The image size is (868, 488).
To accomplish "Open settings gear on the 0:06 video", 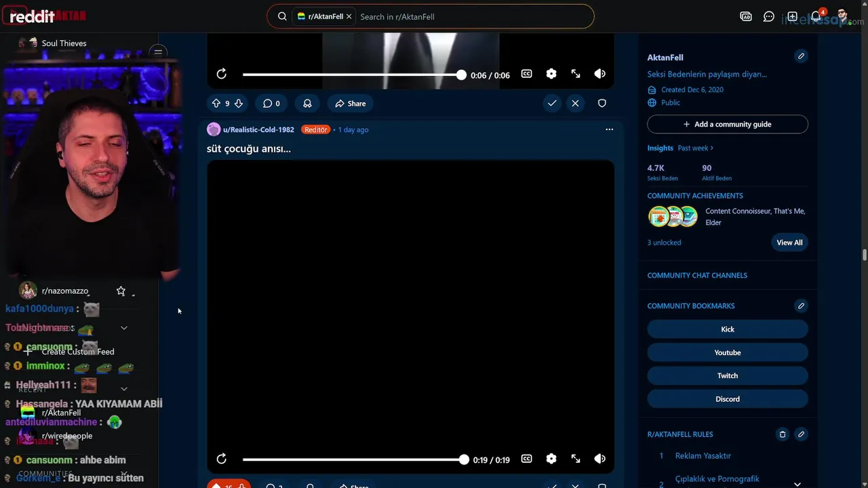I will (x=551, y=74).
